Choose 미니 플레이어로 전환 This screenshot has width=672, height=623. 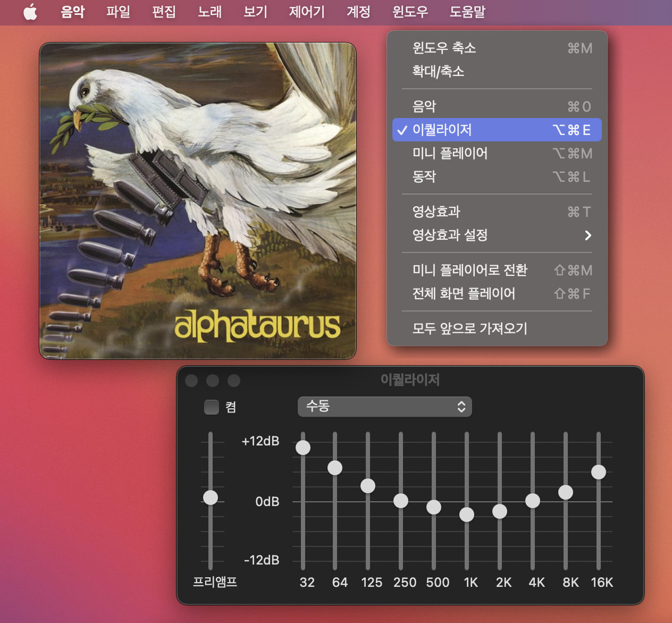[497, 270]
